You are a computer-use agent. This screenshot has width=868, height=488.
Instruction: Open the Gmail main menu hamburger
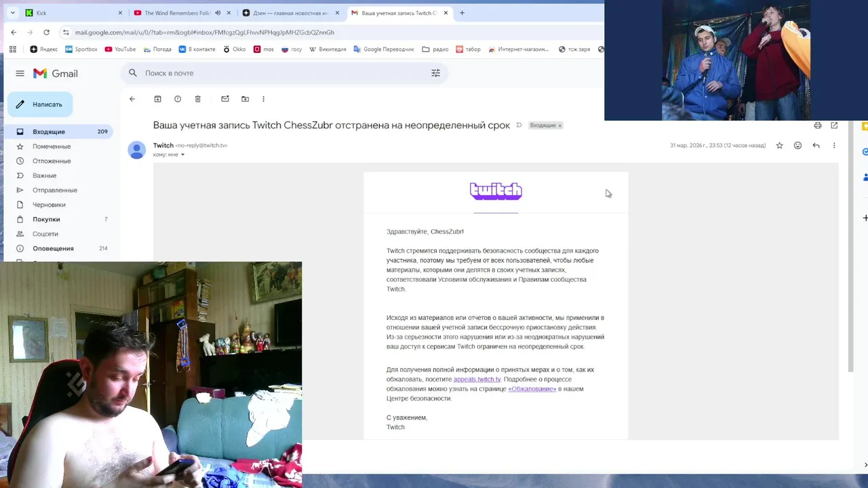20,73
